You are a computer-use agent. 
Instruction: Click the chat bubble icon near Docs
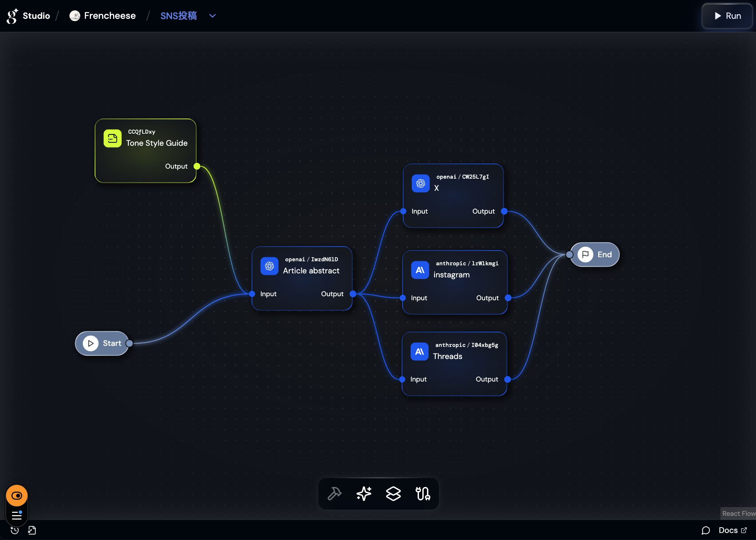click(706, 530)
